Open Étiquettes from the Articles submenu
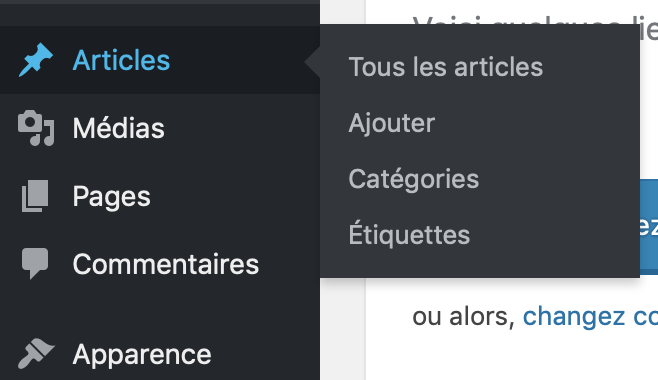This screenshot has width=658, height=380. coord(409,234)
